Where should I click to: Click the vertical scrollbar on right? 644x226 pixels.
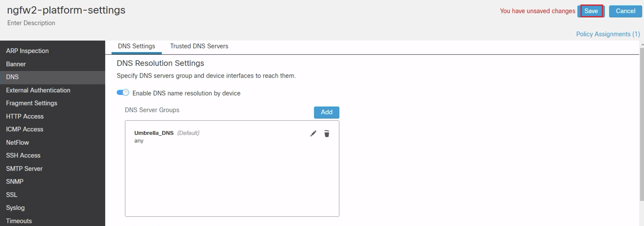642,124
